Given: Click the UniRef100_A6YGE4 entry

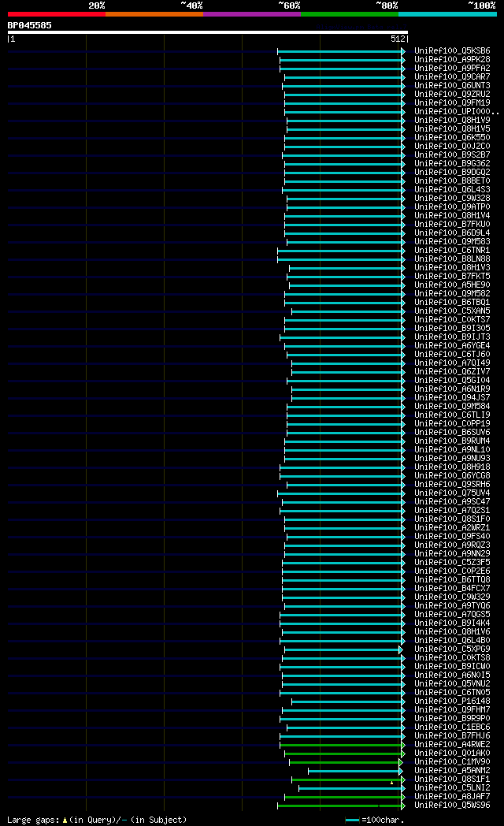Looking at the screenshot, I should tap(452, 345).
